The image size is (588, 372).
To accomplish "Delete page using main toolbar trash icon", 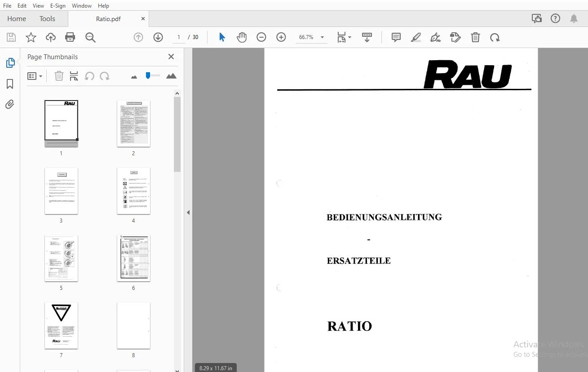I will 475,37.
